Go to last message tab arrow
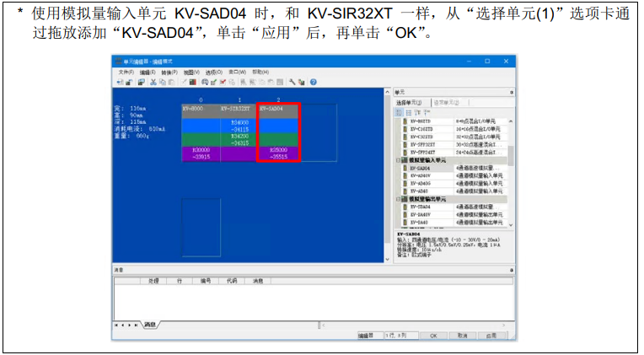This screenshot has height=355, width=644. pos(136,325)
